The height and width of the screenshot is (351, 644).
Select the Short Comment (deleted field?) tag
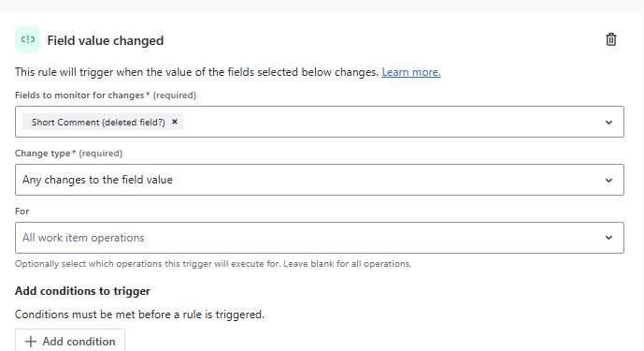[98, 123]
